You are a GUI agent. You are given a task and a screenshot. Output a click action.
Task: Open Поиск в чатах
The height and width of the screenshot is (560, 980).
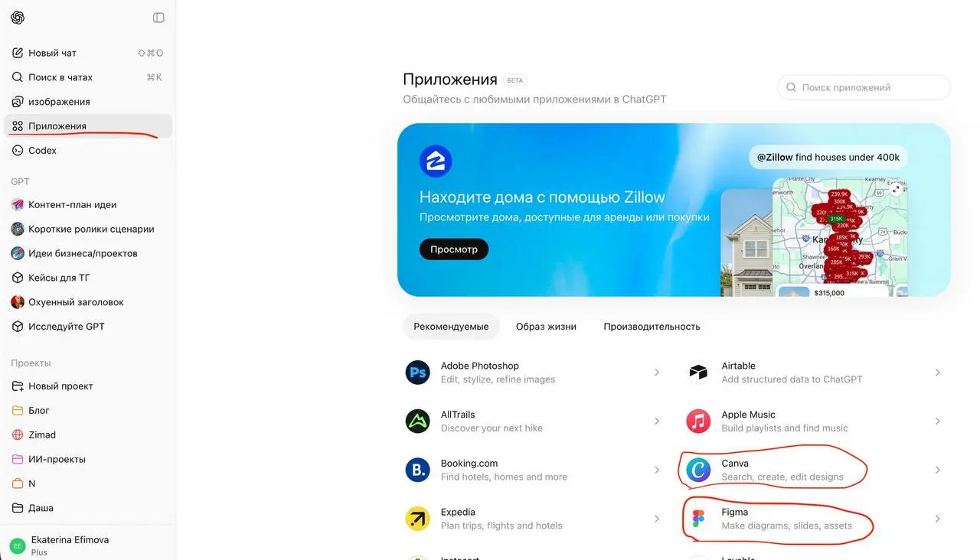click(x=88, y=77)
